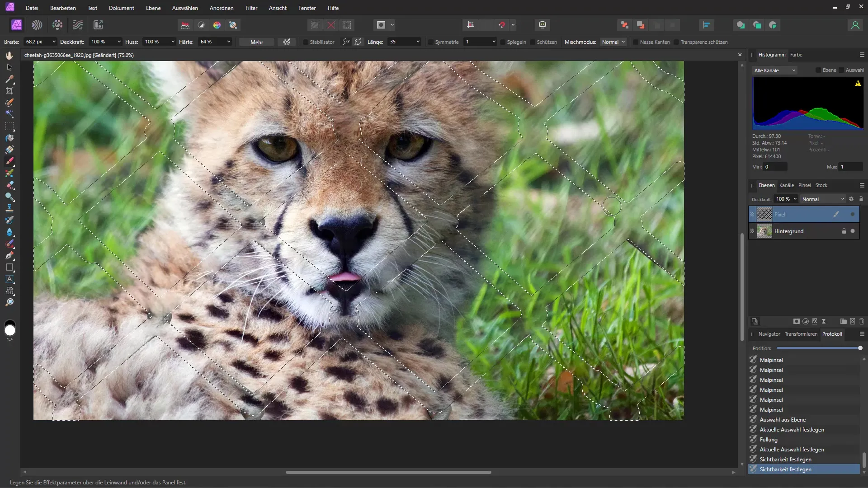Open layer effects (fx) button
The image size is (868, 488).
tap(815, 321)
